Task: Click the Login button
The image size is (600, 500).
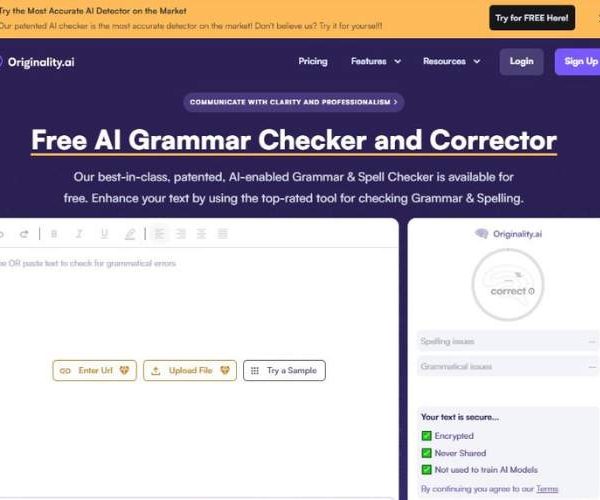Action: pos(521,62)
